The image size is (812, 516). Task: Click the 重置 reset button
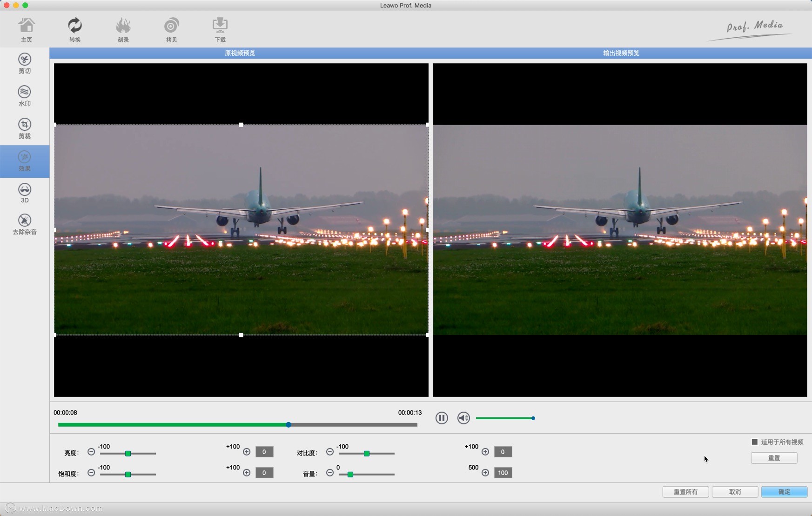(774, 458)
